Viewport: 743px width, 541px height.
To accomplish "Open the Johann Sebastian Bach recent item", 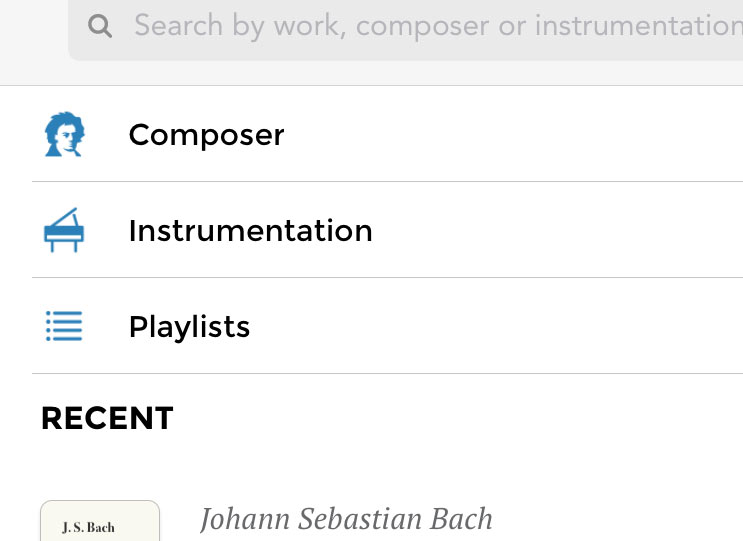I will tap(346, 519).
